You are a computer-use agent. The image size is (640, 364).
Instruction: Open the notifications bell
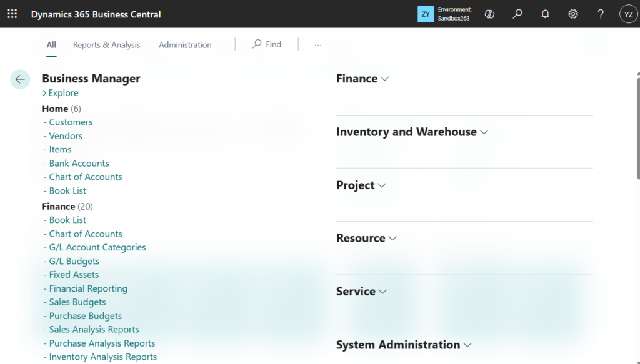(x=545, y=14)
